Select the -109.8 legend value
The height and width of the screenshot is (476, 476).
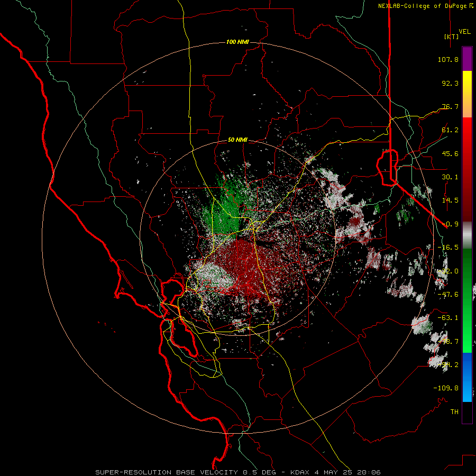pyautogui.click(x=446, y=388)
